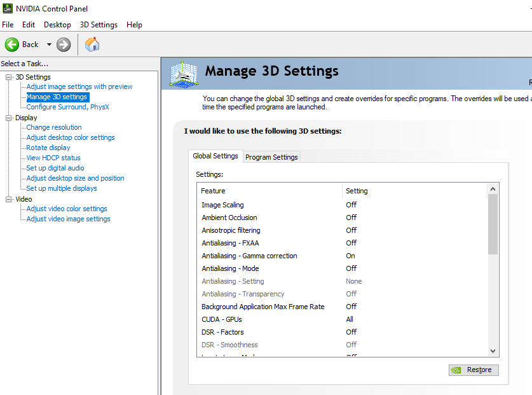
Task: Select the Antialiasing - Transparency row
Action: pos(343,294)
